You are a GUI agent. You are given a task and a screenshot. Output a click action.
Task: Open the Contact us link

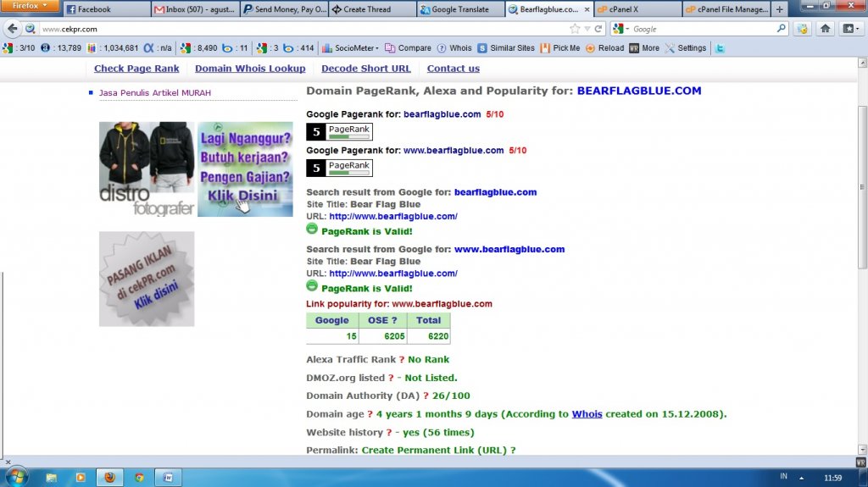coord(453,69)
